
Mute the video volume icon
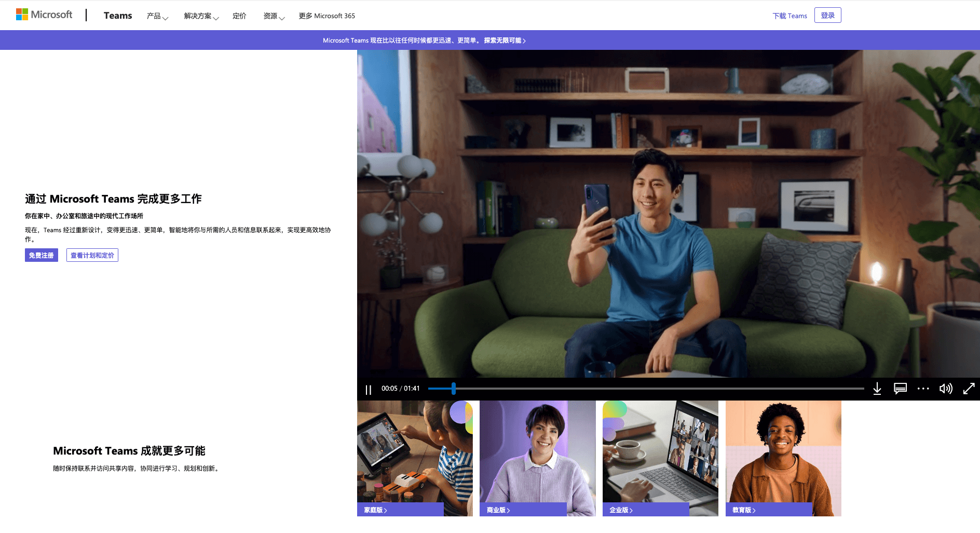tap(946, 389)
